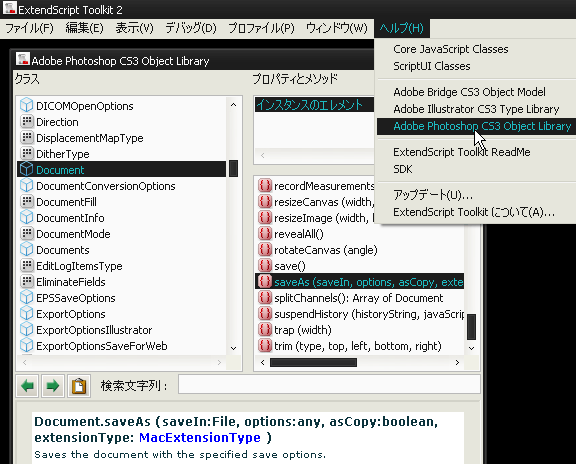The image size is (576, 464).
Task: Click the resizeCanvas method braces icon
Action: (264, 202)
